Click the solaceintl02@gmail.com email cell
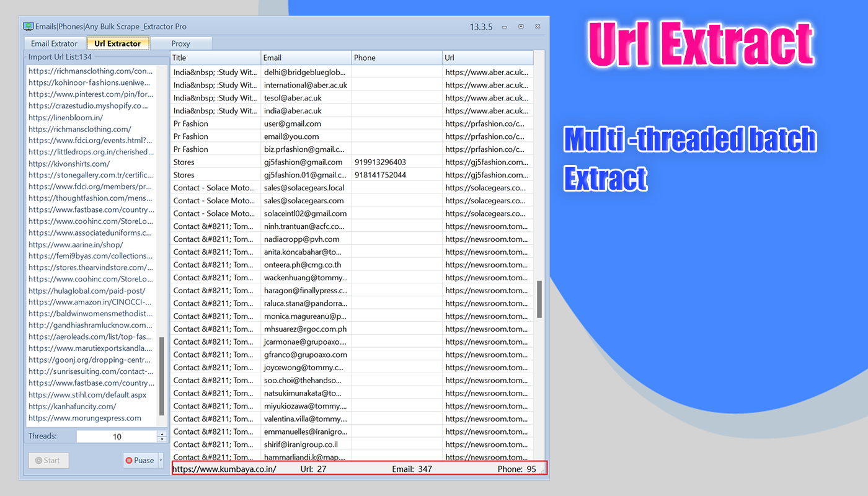The image size is (868, 496). click(x=306, y=213)
